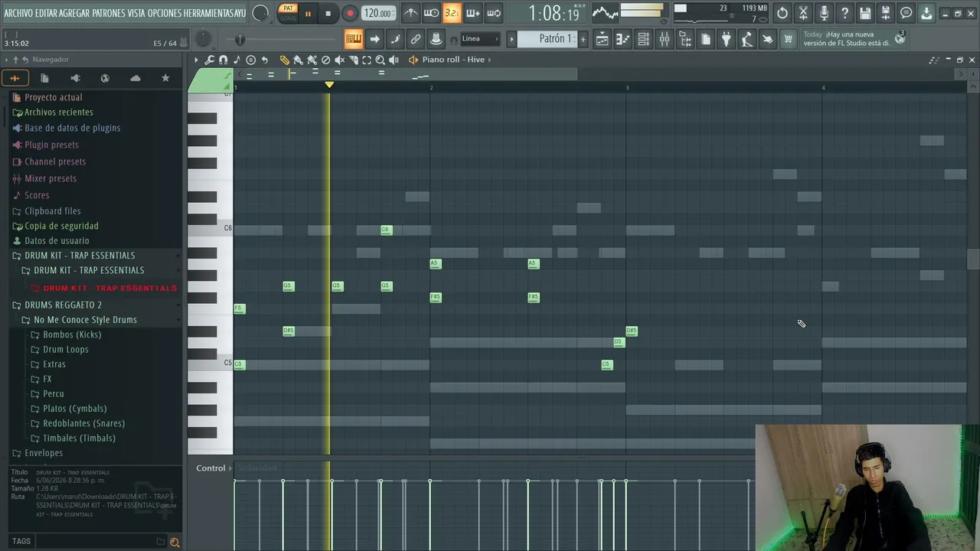980x551 pixels.
Task: Open the pattern menu arrow left of Patrón 1
Action: (x=511, y=39)
